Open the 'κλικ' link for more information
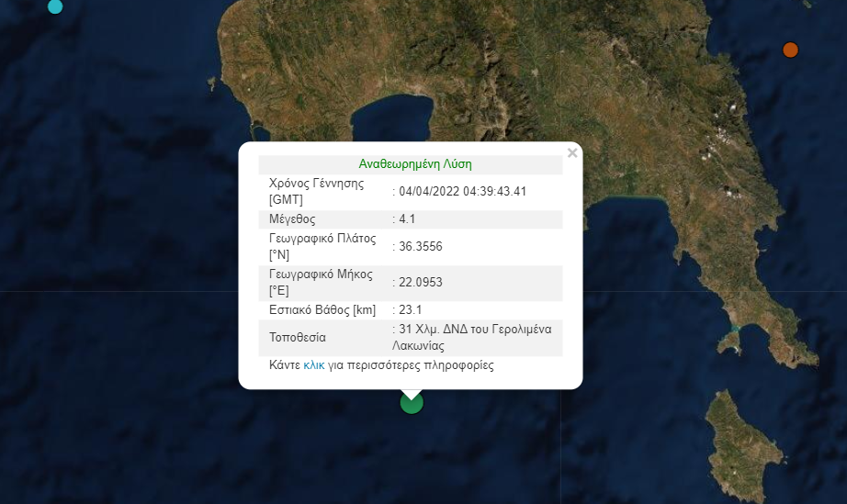Screen dimensions: 847x504 tap(314, 365)
